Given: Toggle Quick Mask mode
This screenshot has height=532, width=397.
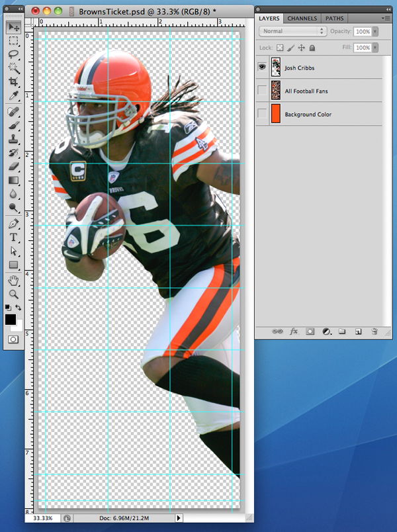Looking at the screenshot, I should click(13, 339).
